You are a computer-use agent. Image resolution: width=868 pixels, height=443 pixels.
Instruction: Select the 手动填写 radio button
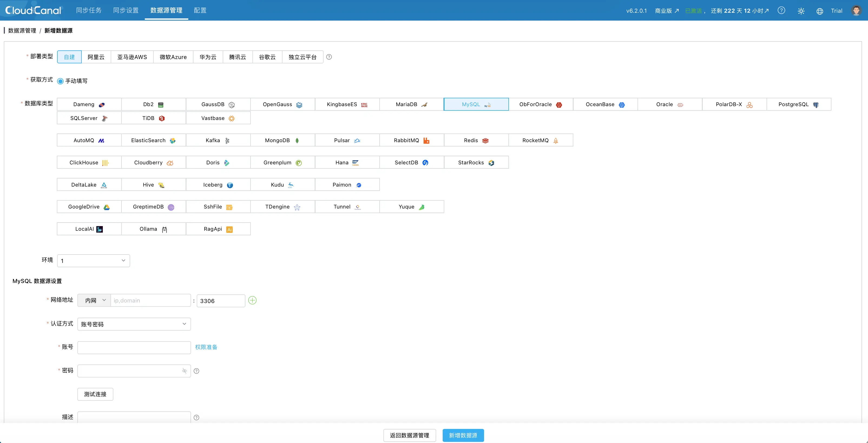click(60, 81)
